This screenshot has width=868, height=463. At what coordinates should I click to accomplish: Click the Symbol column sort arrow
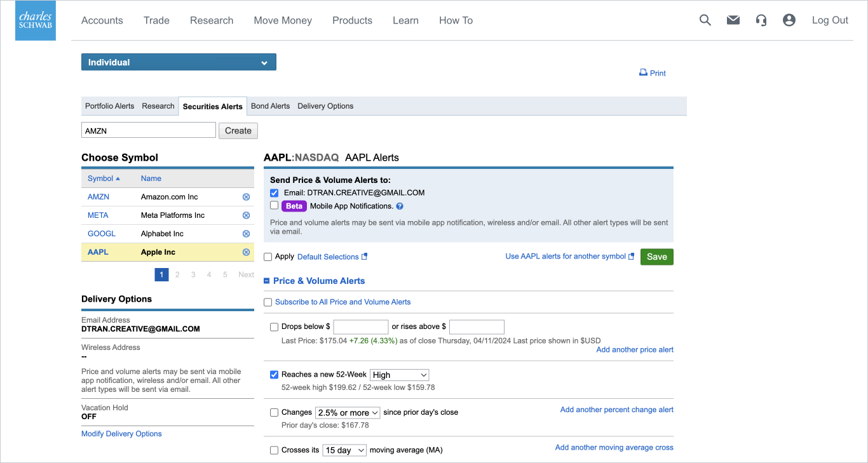[x=118, y=178]
